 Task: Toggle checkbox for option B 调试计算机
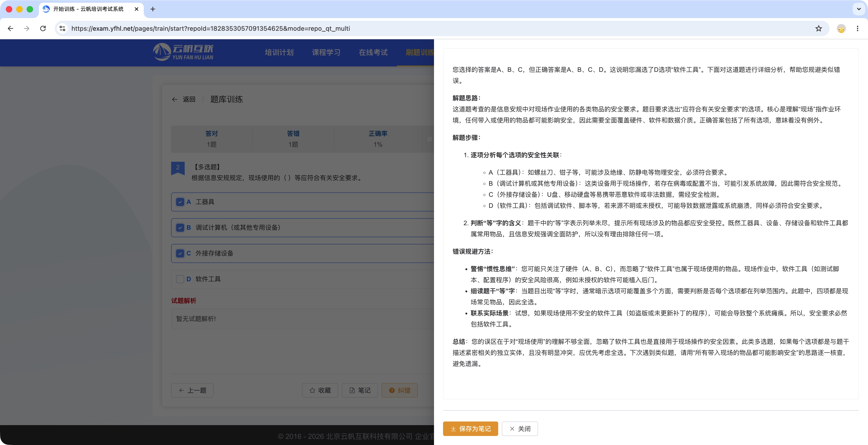coord(180,227)
